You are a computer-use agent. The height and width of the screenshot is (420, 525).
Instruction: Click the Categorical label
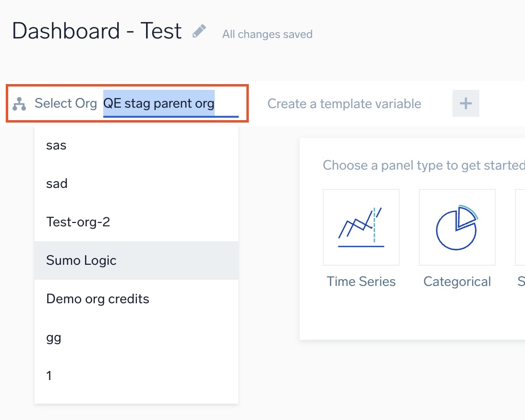(x=457, y=281)
